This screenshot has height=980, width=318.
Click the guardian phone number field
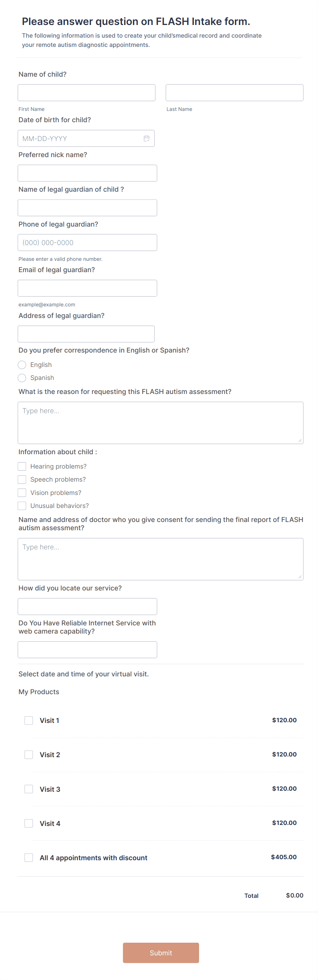(x=87, y=242)
